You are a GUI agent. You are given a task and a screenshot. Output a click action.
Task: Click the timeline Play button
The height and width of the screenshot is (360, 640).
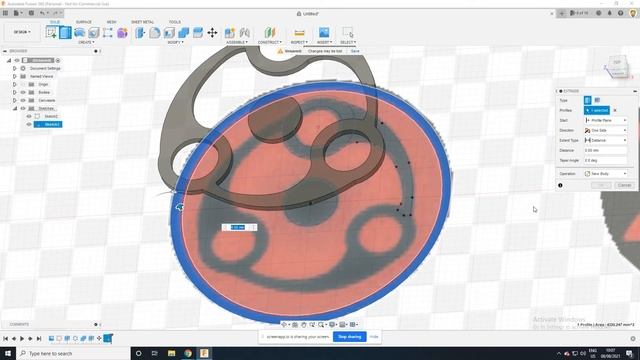(22, 338)
